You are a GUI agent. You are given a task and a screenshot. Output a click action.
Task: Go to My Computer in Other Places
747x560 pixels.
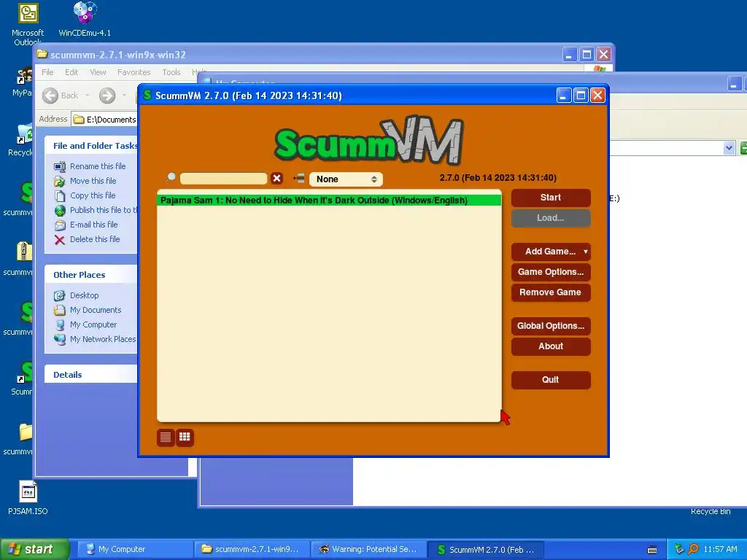pyautogui.click(x=93, y=324)
